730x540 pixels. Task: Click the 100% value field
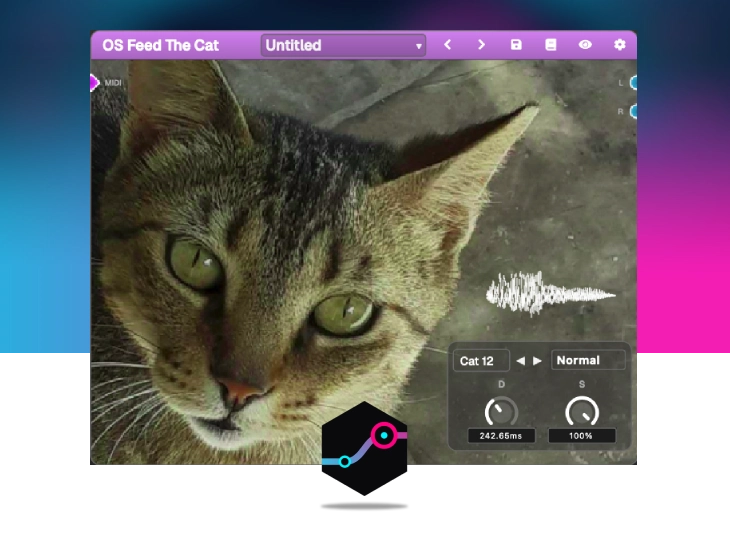point(581,436)
